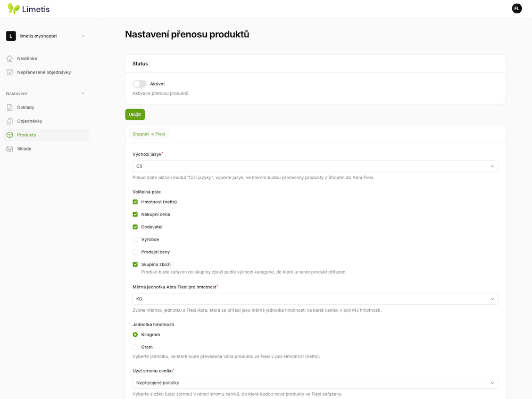The width and height of the screenshot is (532, 399).
Task: Uncheck Nákupní cena checkbox
Action: [135, 214]
